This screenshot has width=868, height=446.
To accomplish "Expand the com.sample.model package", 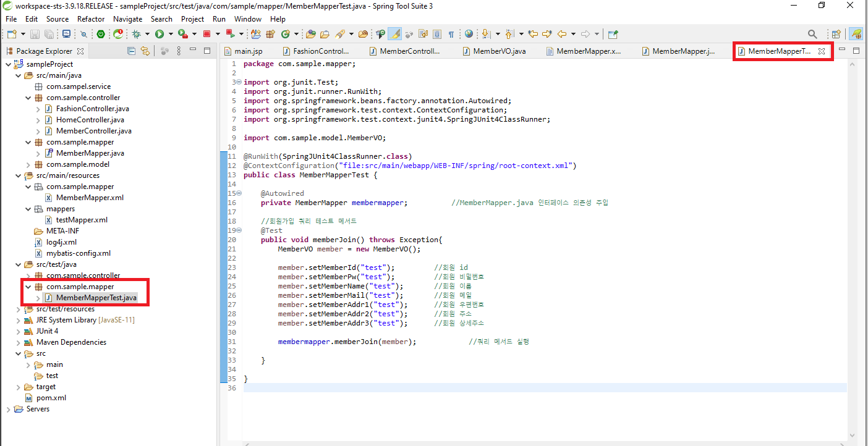I will (28, 164).
